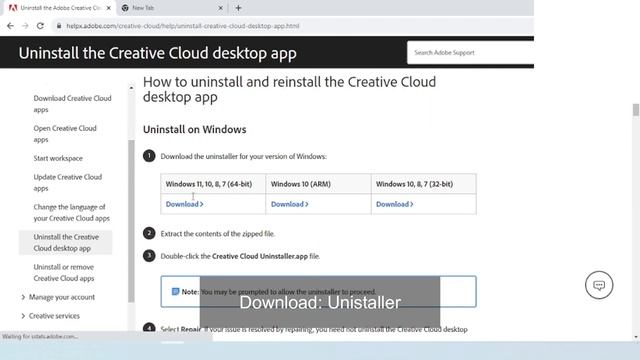Click 'Download the uninstaller for your version' text
The width and height of the screenshot is (640, 360).
coord(244,156)
